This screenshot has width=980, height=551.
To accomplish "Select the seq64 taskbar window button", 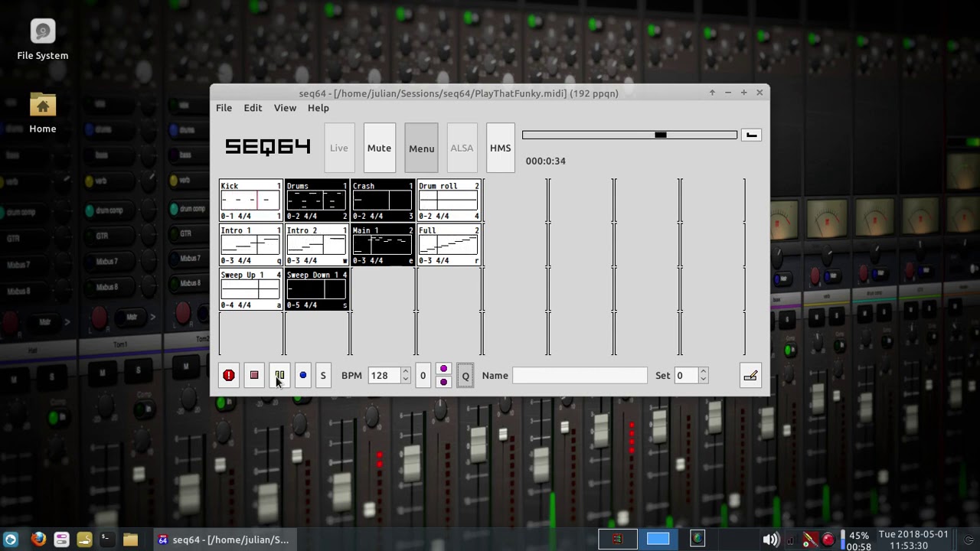I will (x=224, y=540).
